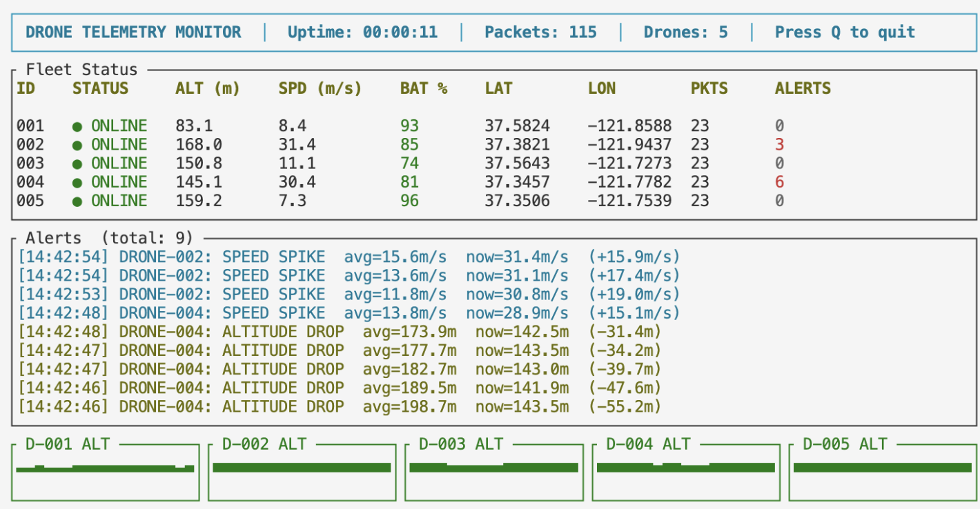Viewport: 980px width, 509px height.
Task: Click battery value 74
Action: (x=409, y=163)
